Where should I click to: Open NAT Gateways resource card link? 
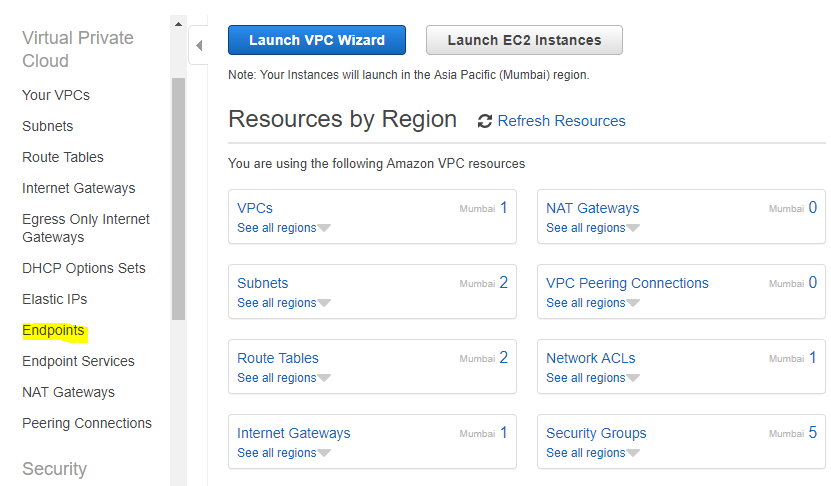tap(593, 208)
